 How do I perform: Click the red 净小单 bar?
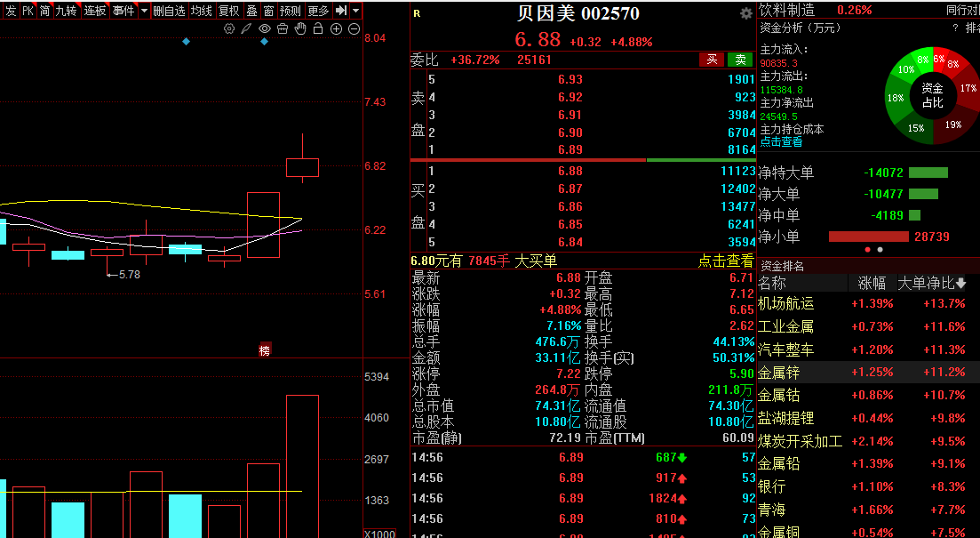click(869, 237)
